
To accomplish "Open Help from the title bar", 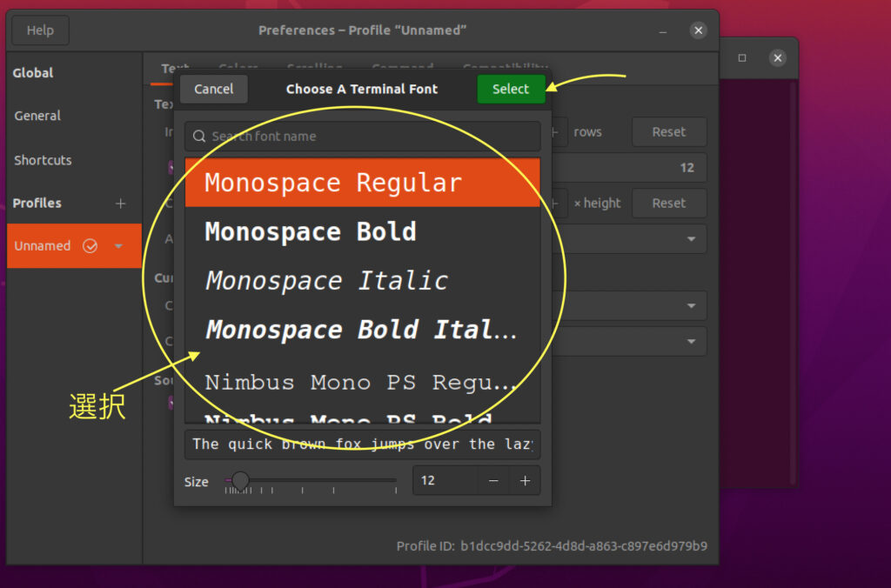I will (40, 30).
